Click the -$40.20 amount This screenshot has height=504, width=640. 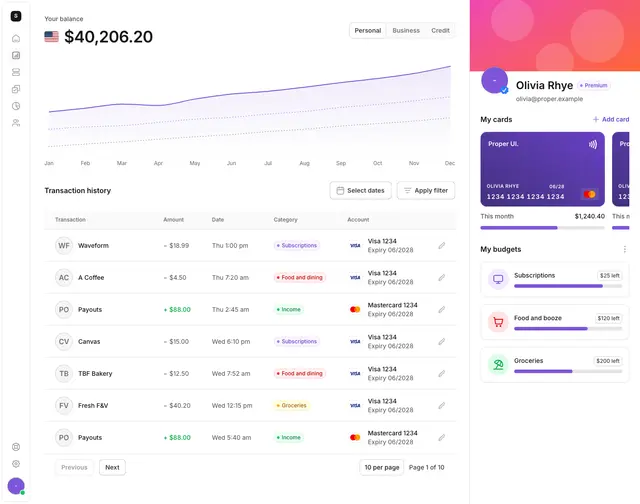tap(177, 406)
